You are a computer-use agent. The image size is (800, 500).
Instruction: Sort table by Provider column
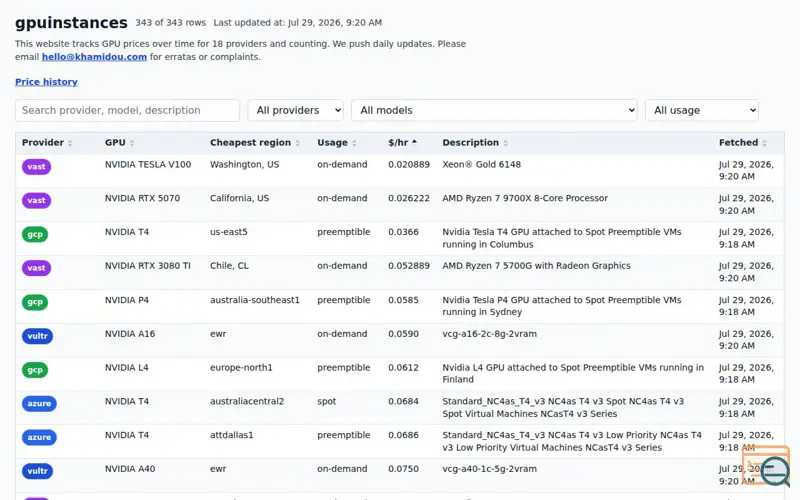click(47, 143)
